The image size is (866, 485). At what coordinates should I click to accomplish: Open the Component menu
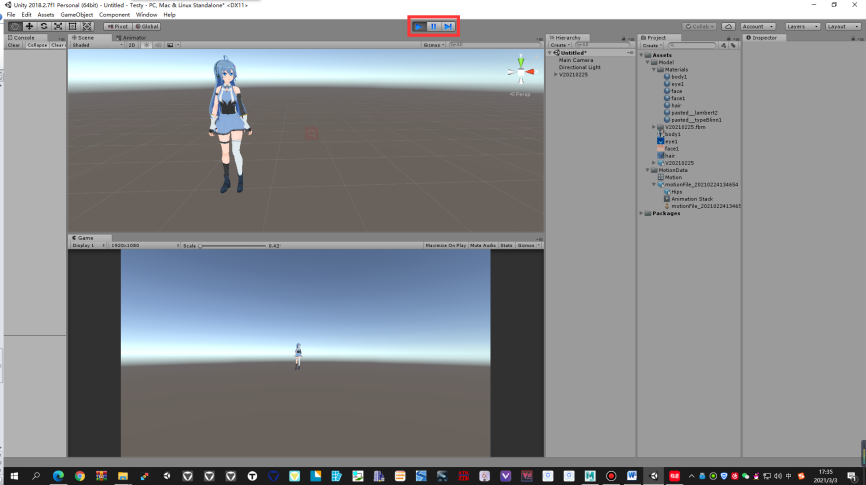coord(114,15)
